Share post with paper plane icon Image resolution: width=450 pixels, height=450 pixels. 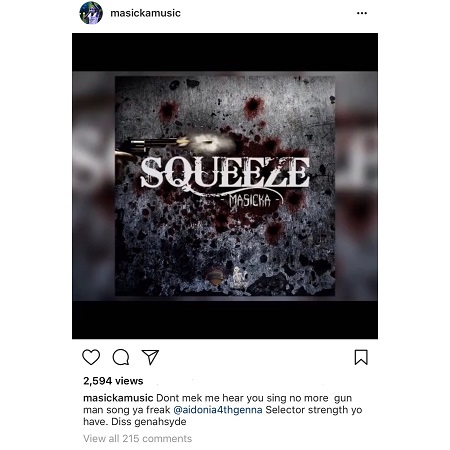coord(150,357)
